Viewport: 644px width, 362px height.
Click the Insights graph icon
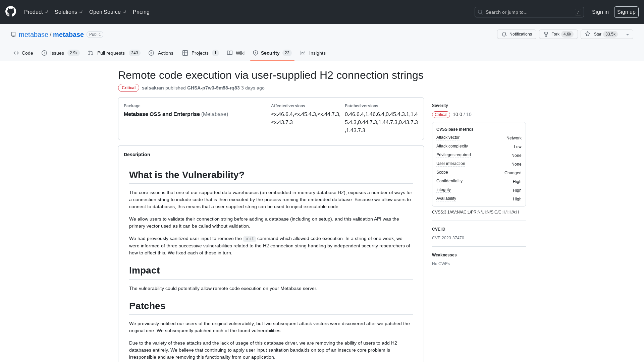pos(303,53)
